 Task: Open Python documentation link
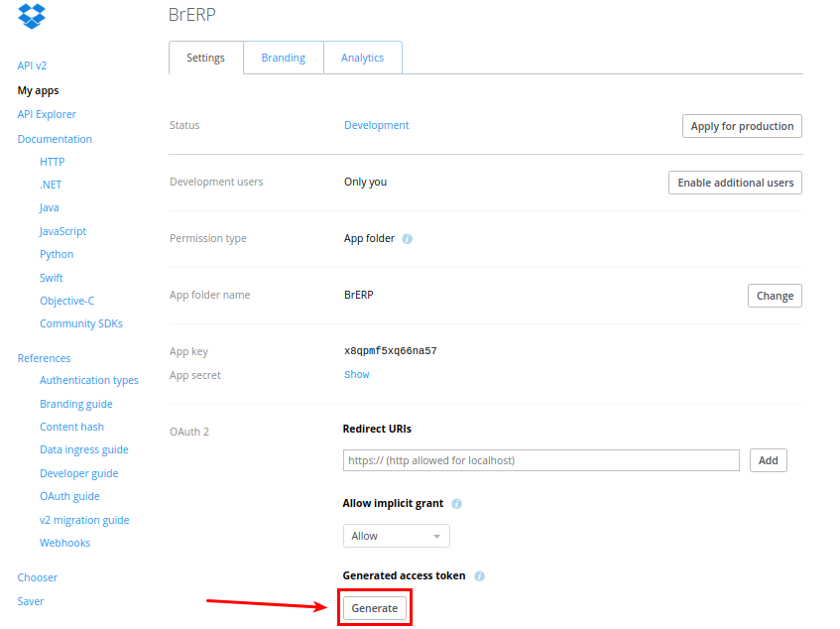(57, 254)
